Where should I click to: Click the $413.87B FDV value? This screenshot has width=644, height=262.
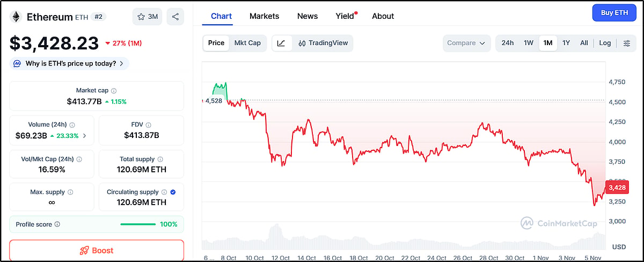[x=141, y=135]
